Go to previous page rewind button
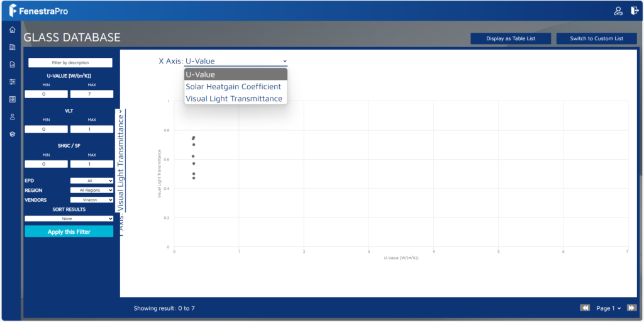Viewport: 644px width, 322px height. (x=585, y=308)
